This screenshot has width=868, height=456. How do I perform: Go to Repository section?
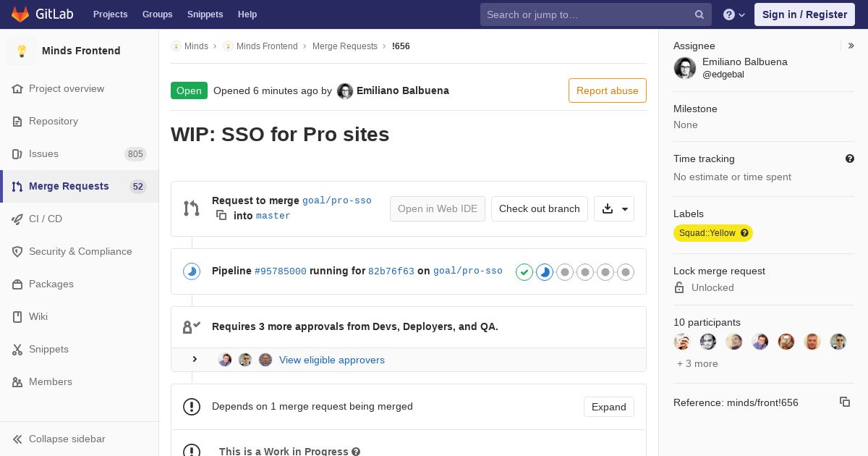click(x=54, y=121)
